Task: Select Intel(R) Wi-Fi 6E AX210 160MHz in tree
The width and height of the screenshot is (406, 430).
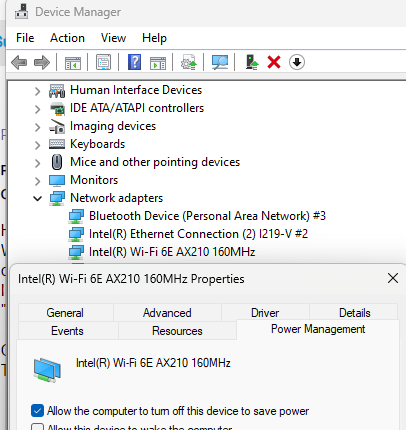Action: pyautogui.click(x=172, y=252)
